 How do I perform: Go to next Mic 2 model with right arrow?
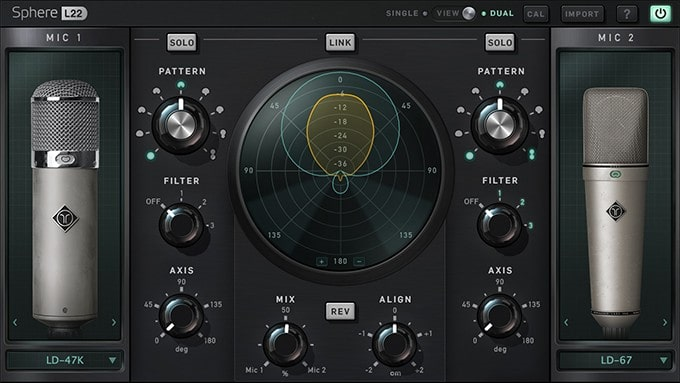[x=665, y=322]
